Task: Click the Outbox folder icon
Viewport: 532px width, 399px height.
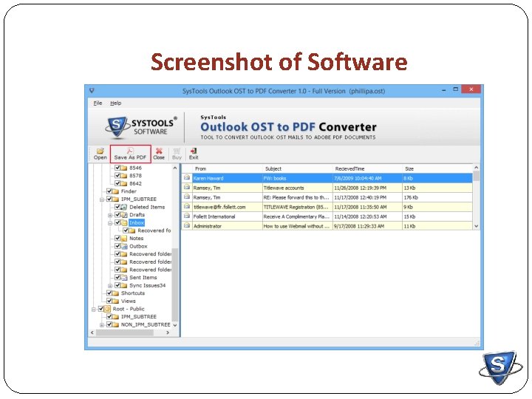Action: (x=124, y=246)
